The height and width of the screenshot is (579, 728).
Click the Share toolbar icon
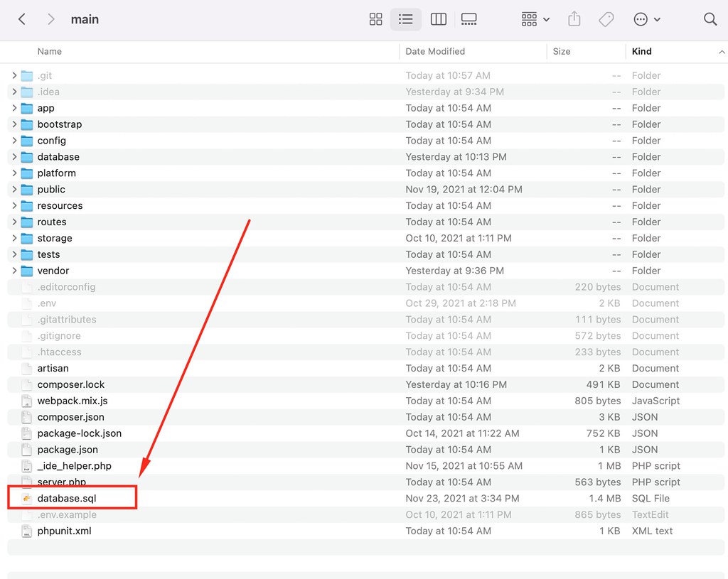[574, 19]
